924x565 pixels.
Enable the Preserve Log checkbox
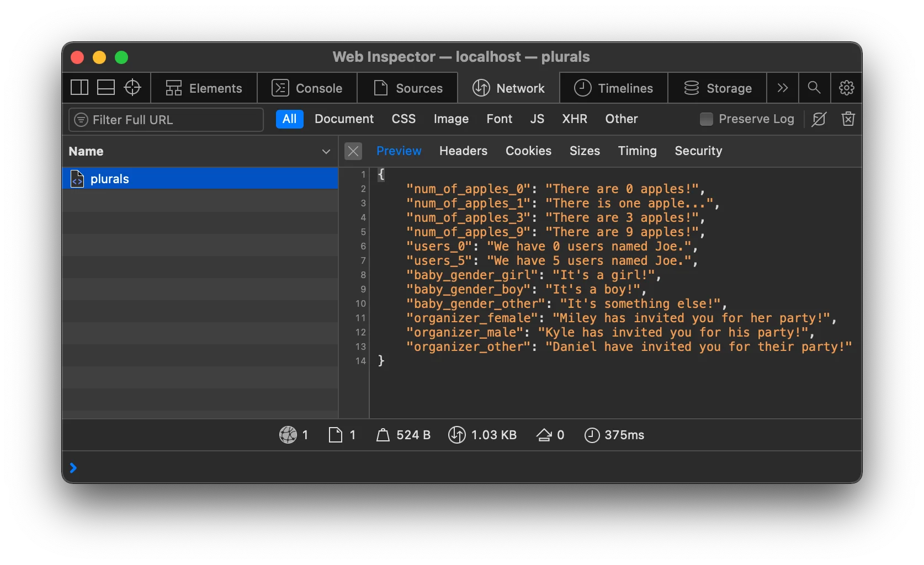[707, 119]
